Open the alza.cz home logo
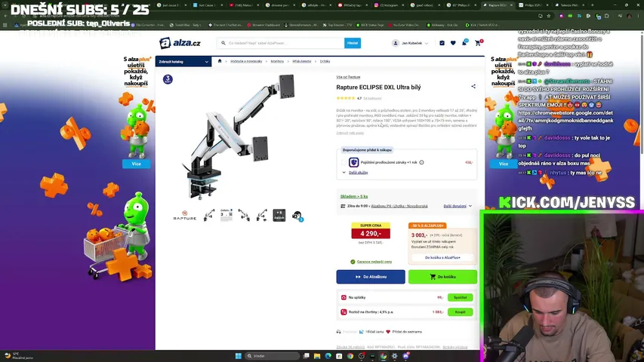The height and width of the screenshot is (362, 644). [x=180, y=43]
